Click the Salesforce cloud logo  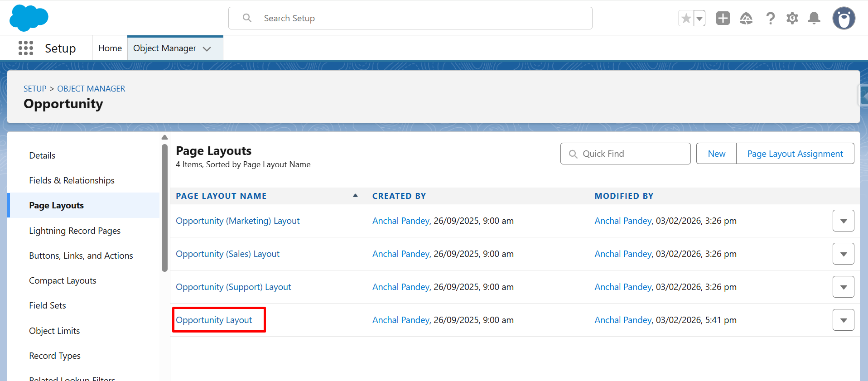pyautogui.click(x=29, y=18)
